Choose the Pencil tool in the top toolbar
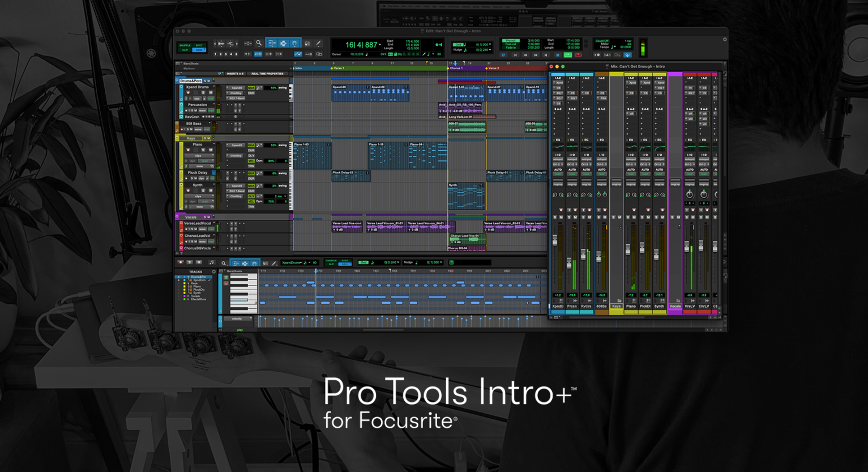 tap(319, 44)
